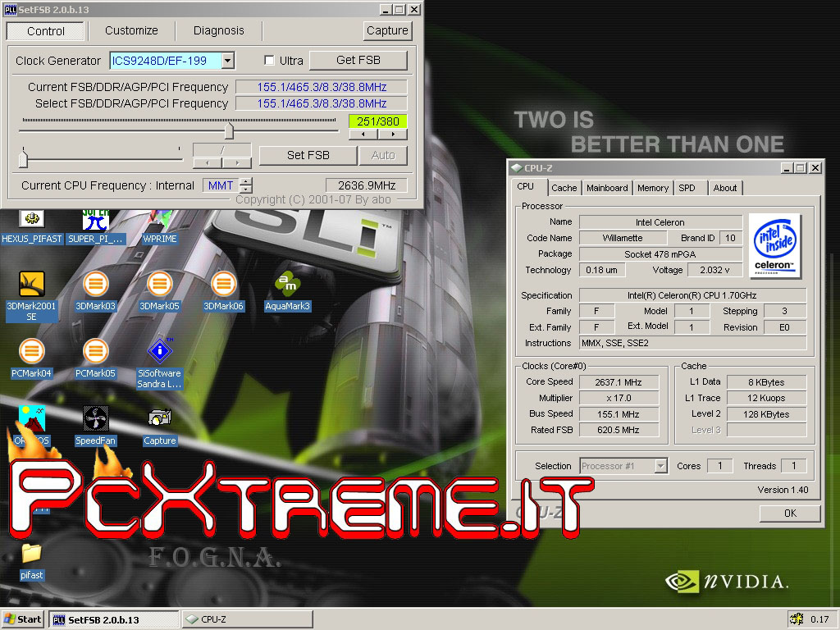
Task: Enable the Ultra checkbox in SetFSB
Action: [269, 61]
